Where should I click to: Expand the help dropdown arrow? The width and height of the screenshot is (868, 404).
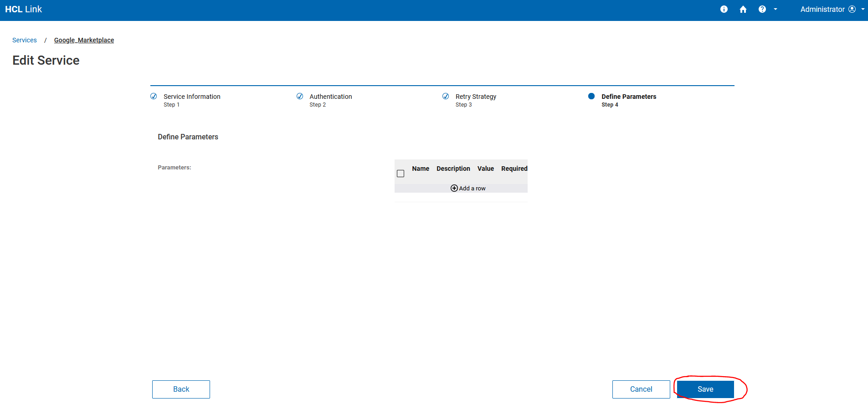coord(776,9)
